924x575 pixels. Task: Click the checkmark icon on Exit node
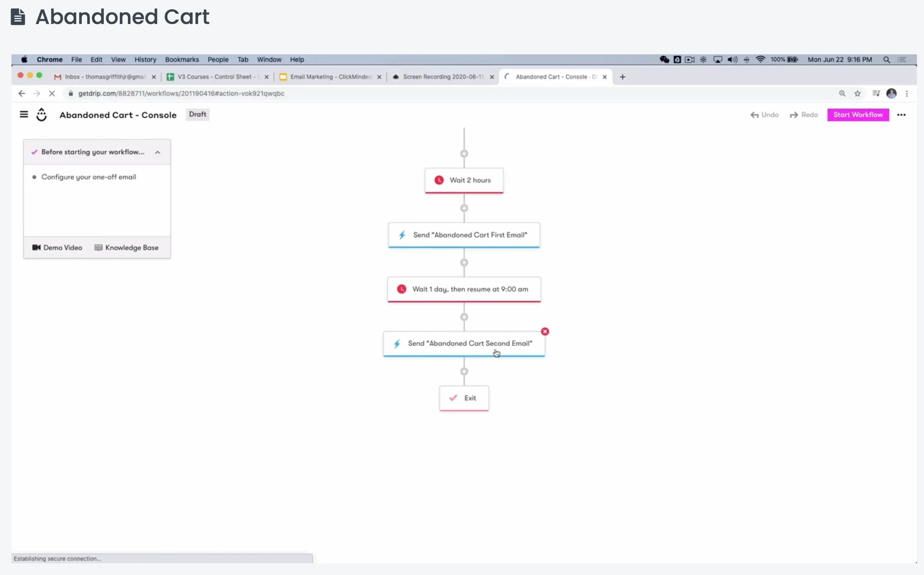coord(453,398)
